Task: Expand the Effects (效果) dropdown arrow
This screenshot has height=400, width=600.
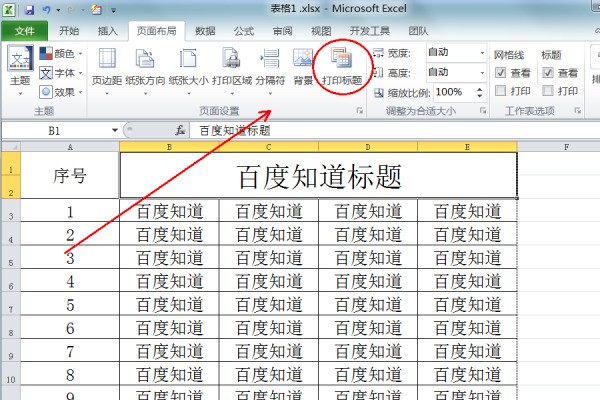Action: (x=80, y=92)
